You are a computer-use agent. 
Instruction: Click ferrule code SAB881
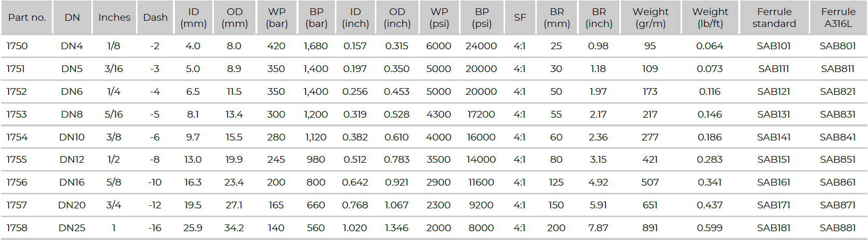pos(837,228)
